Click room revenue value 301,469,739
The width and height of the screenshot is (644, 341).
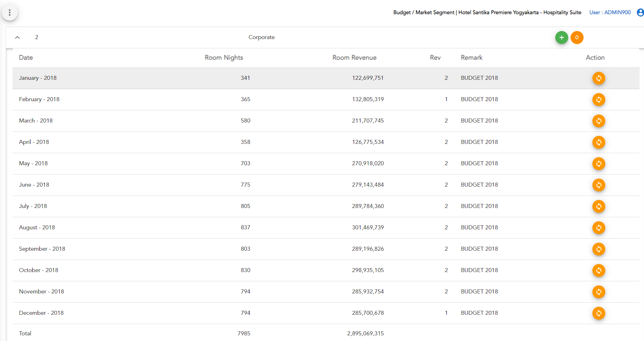[368, 227]
